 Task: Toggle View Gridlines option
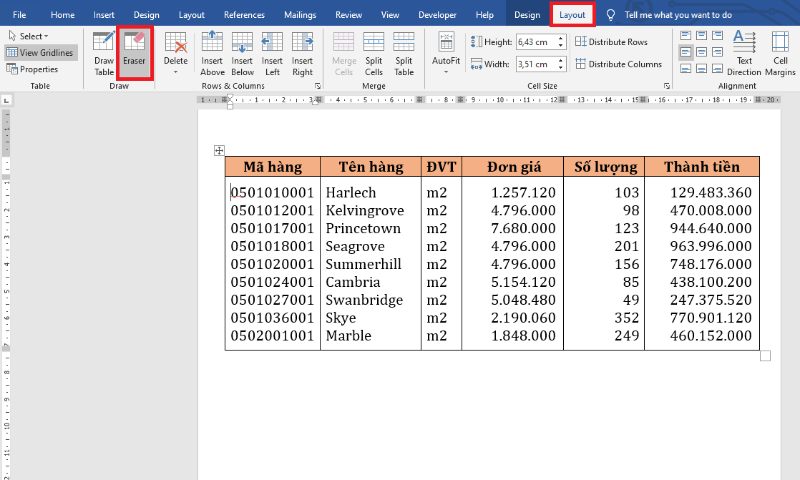41,53
